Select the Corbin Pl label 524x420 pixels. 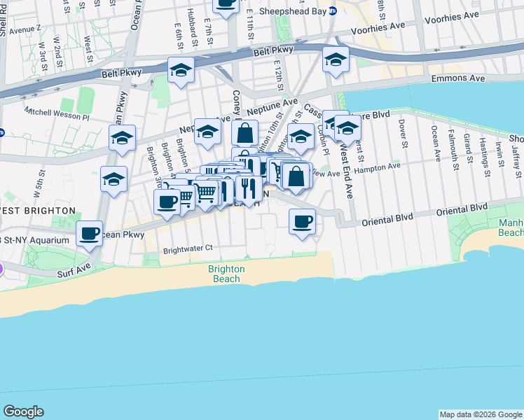(322, 140)
